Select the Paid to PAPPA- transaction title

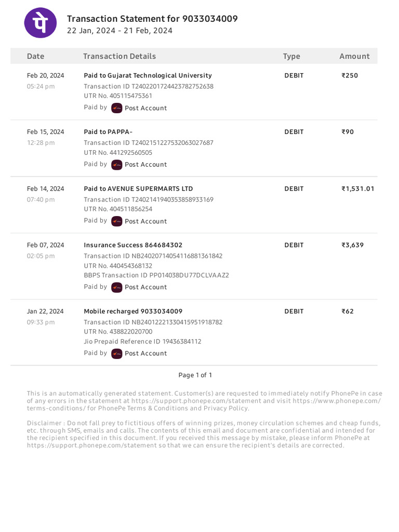108,132
